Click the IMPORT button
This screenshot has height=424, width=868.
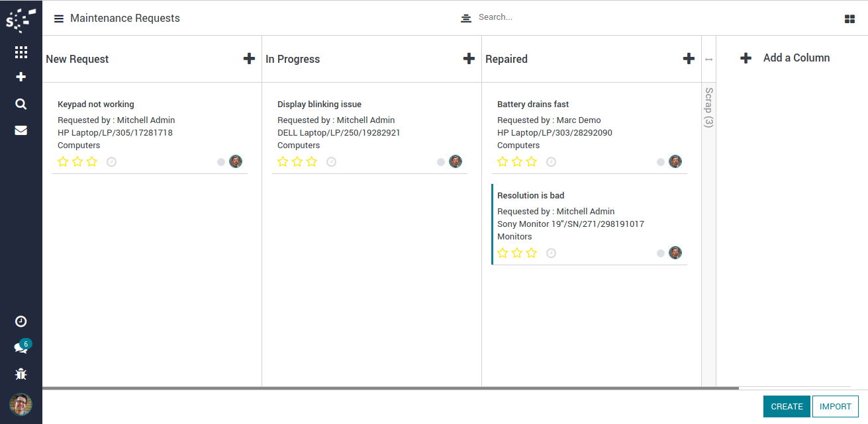[x=835, y=407]
